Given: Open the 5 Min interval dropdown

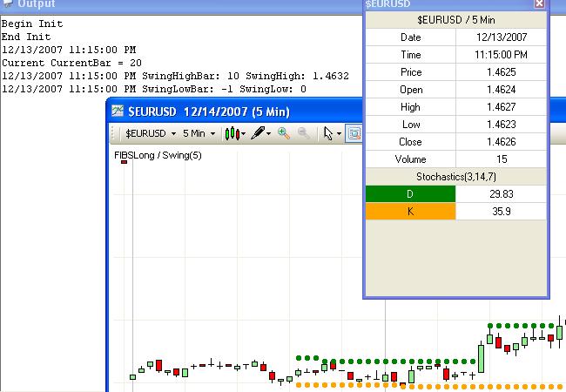Looking at the screenshot, I should pyautogui.click(x=199, y=133).
